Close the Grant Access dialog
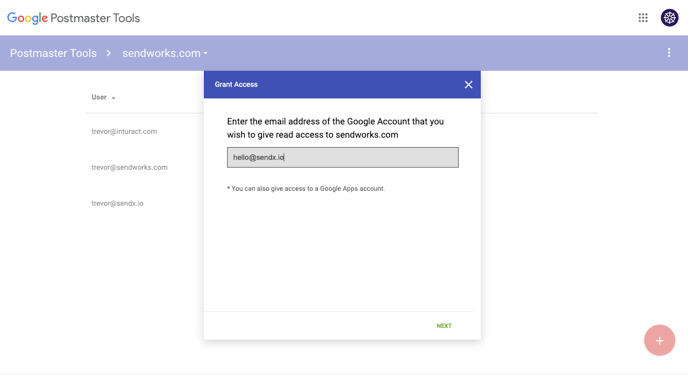The height and width of the screenshot is (375, 688). [468, 85]
